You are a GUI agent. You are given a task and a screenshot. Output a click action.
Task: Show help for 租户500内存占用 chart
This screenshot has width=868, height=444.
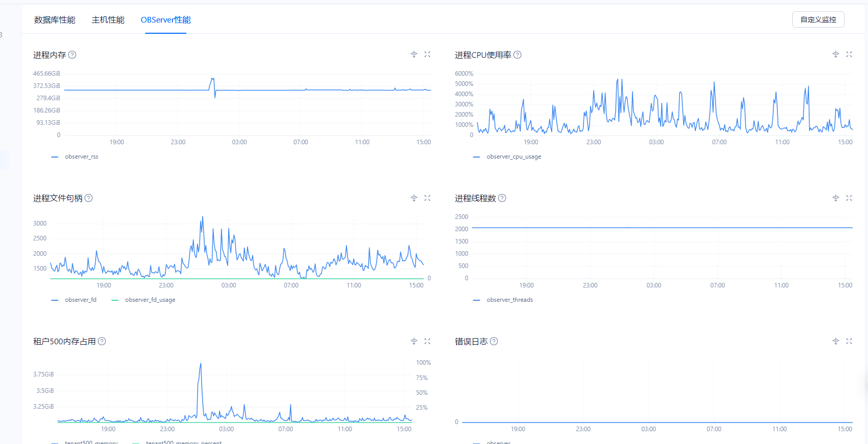102,341
